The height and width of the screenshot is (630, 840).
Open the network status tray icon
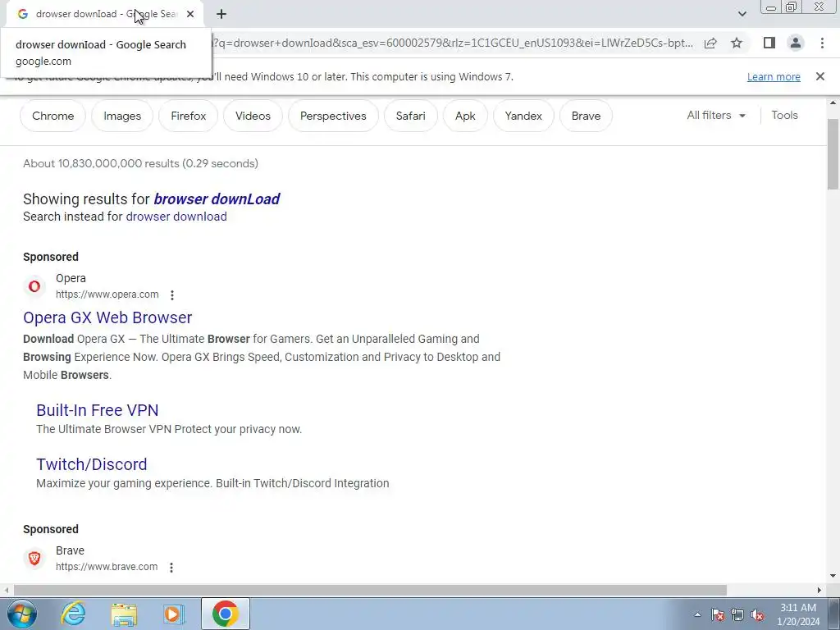coord(737,615)
